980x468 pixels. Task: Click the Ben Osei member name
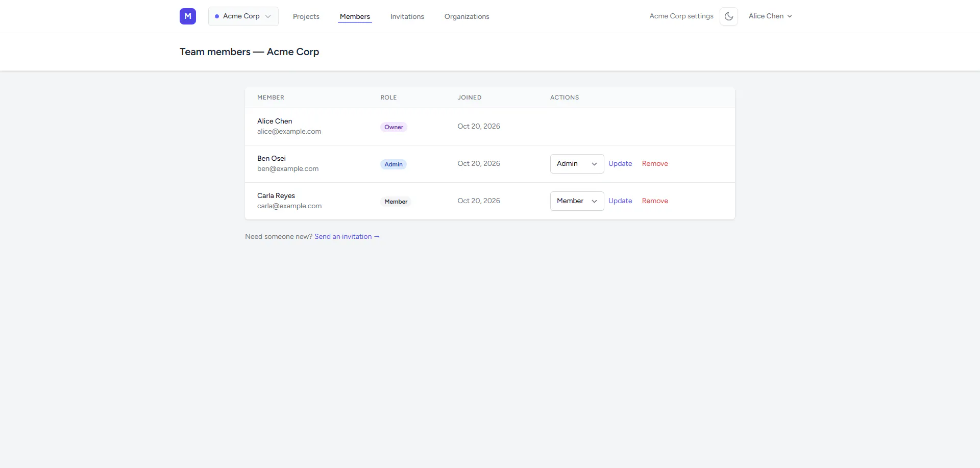tap(272, 159)
